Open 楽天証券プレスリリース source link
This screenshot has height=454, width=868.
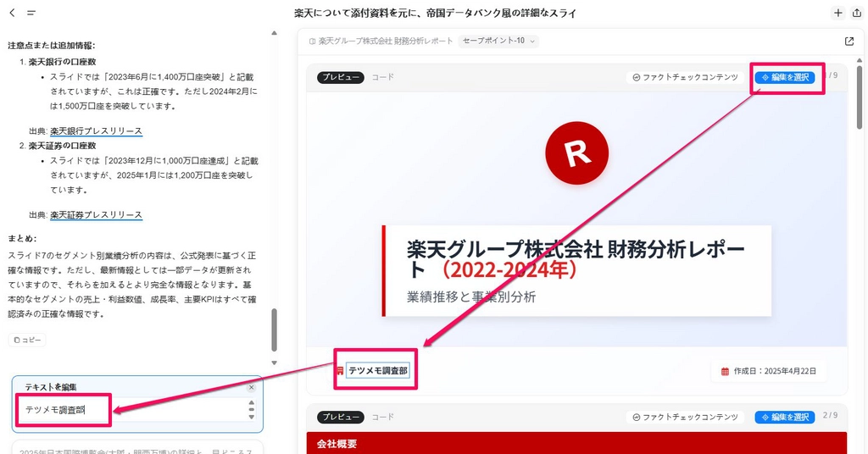point(97,214)
